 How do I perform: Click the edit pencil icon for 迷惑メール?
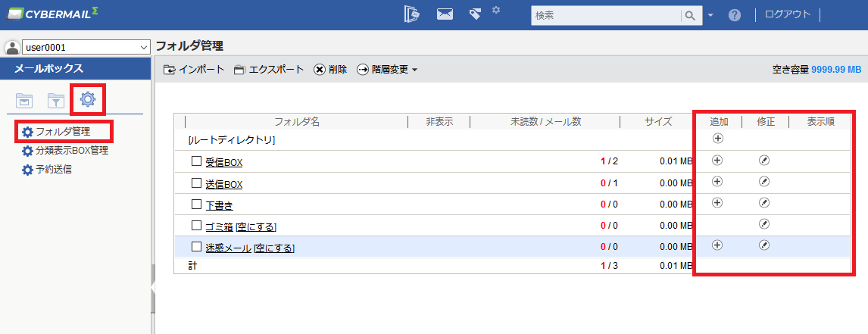[x=764, y=245]
